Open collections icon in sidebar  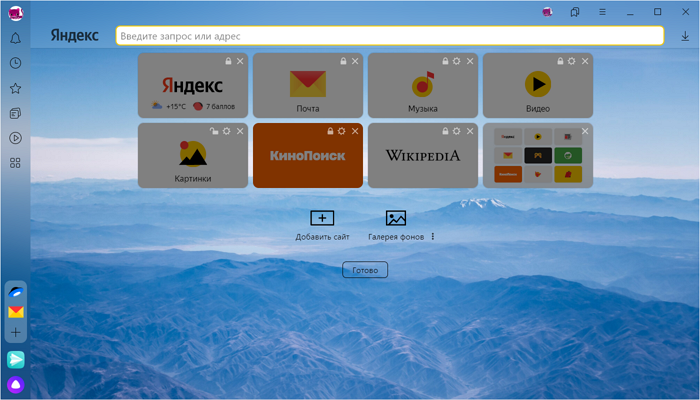pyautogui.click(x=15, y=113)
